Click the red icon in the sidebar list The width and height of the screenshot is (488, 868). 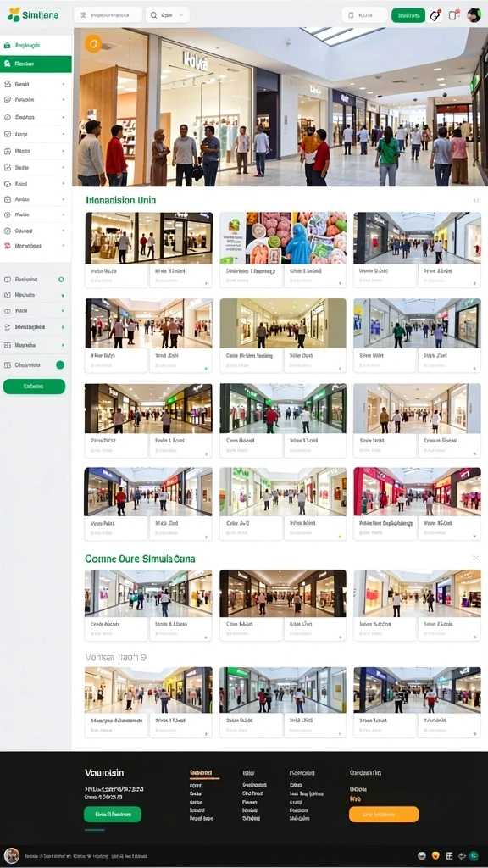(x=7, y=246)
